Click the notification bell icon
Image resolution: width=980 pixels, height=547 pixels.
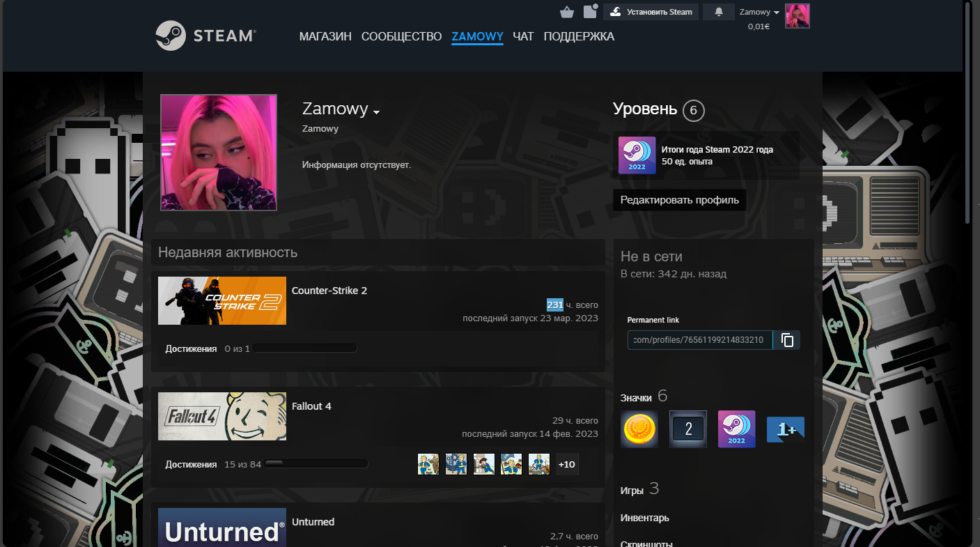pyautogui.click(x=718, y=12)
